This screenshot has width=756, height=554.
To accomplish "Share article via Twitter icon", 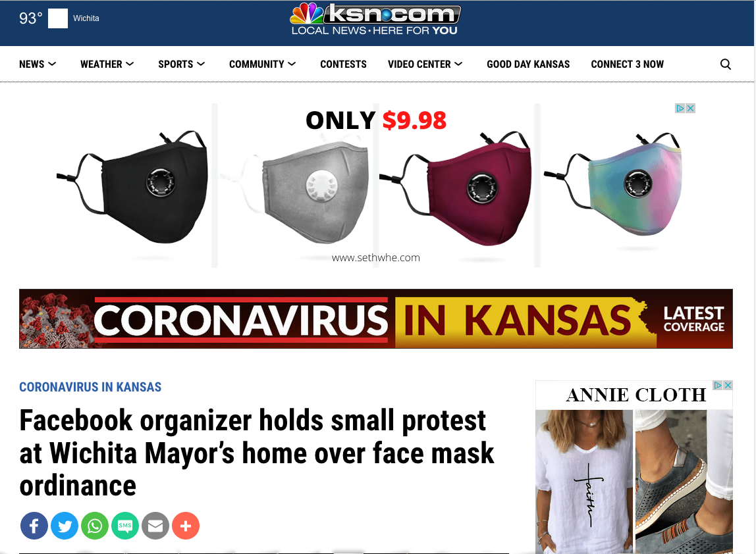I will tap(64, 526).
